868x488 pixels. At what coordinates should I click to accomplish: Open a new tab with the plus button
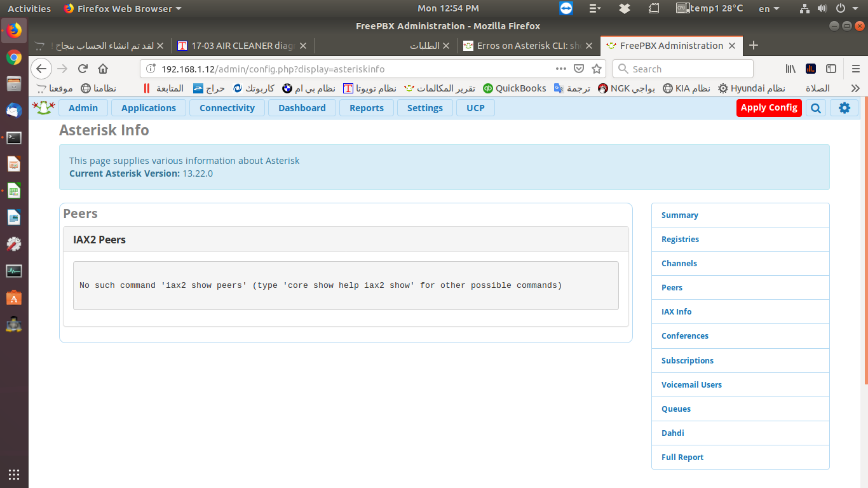(x=754, y=45)
